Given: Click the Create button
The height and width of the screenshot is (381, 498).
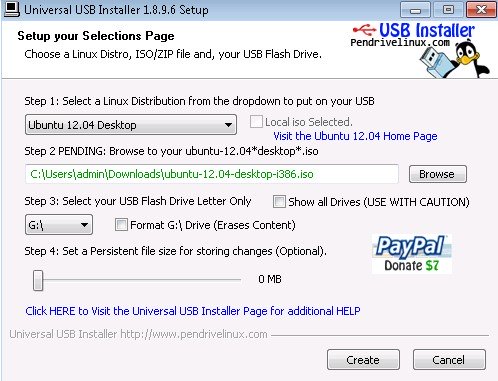Looking at the screenshot, I should (x=363, y=360).
